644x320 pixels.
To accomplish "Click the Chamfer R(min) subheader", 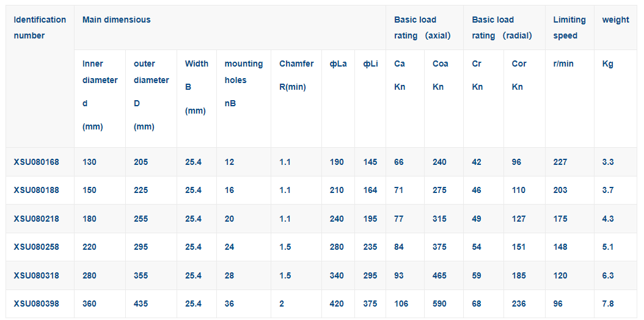I will [x=296, y=75].
